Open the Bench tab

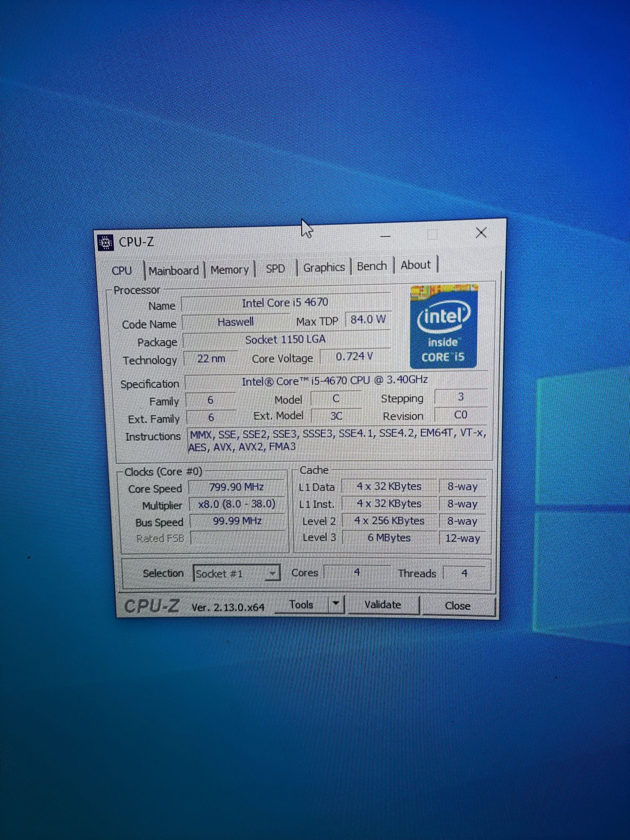(372, 266)
